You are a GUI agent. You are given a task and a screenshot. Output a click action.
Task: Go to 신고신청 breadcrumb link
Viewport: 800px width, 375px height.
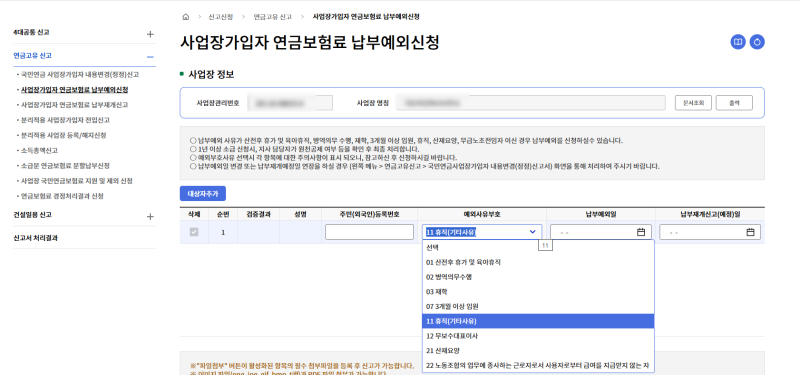click(220, 17)
